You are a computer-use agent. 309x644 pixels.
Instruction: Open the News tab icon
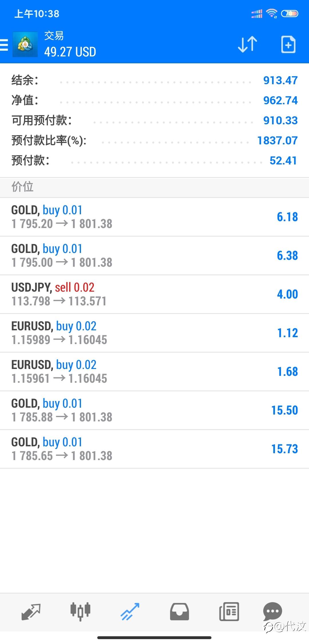[229, 612]
